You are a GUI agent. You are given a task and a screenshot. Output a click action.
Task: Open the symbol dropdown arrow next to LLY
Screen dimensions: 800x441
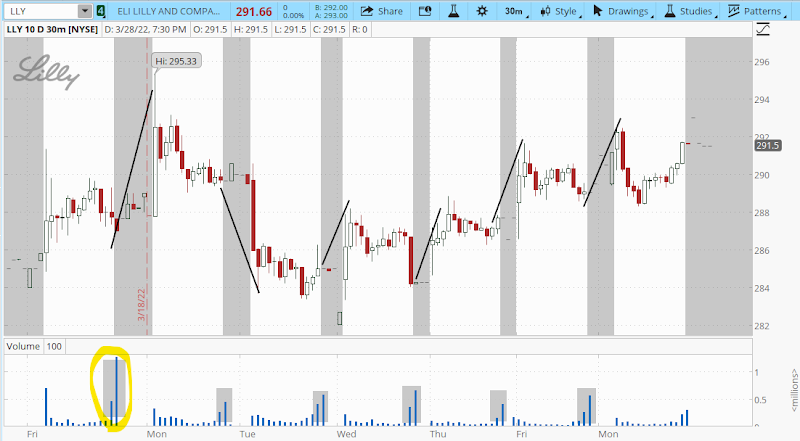point(85,11)
